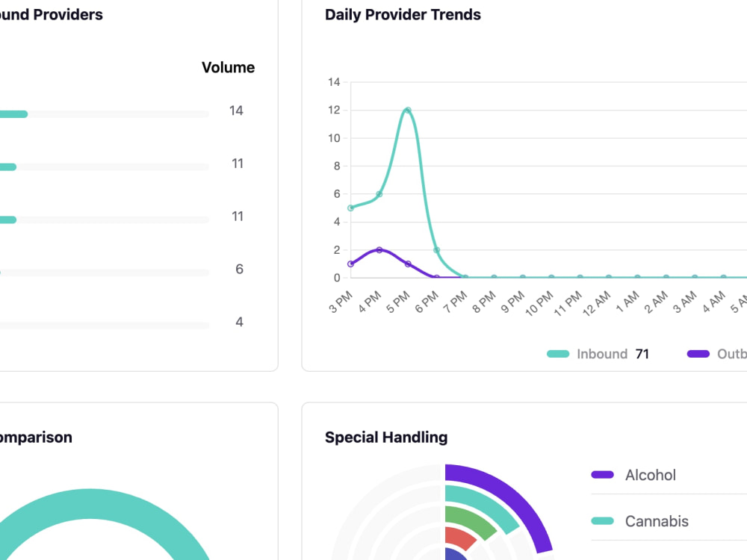
Task: Click the 4 PM inbound data point
Action: coord(379,194)
